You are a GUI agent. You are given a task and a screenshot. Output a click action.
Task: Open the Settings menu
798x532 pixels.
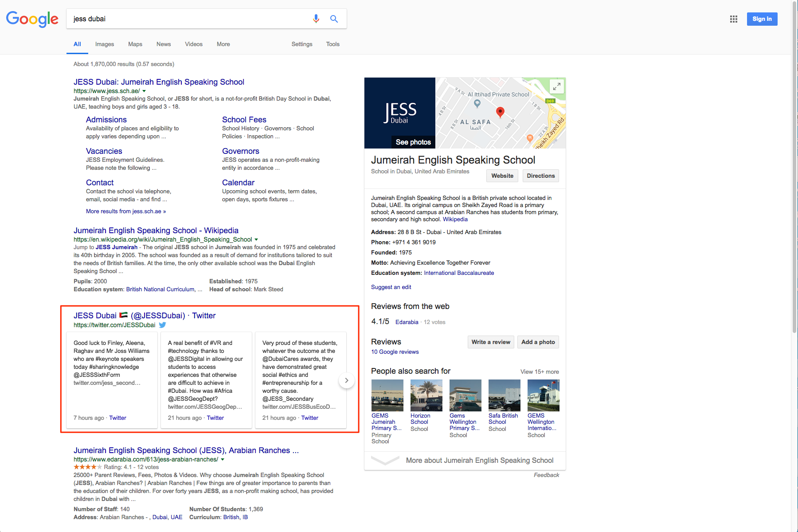click(x=302, y=44)
